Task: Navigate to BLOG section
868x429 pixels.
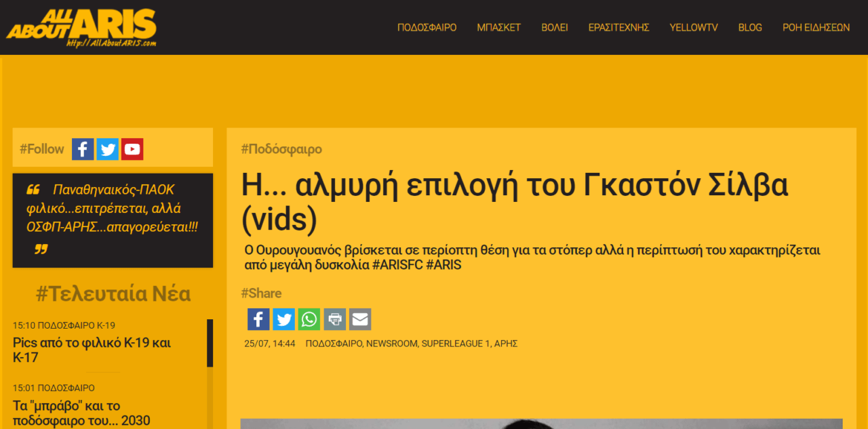Action: click(x=750, y=28)
